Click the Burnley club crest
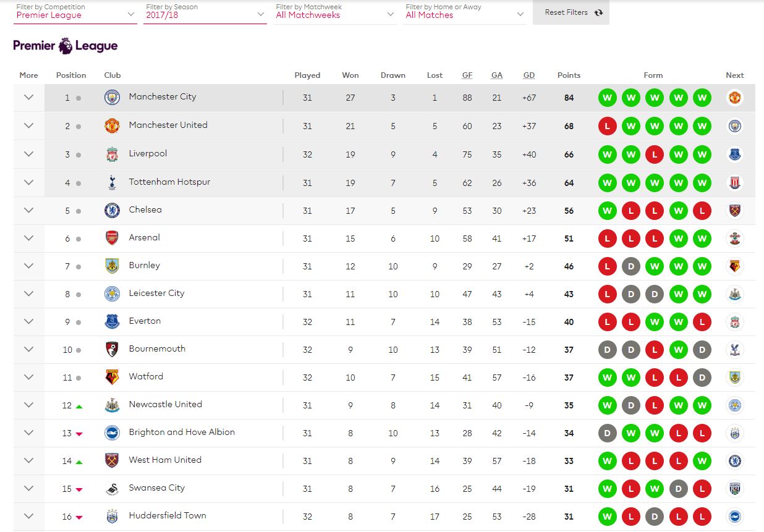764x532 pixels. [x=112, y=266]
